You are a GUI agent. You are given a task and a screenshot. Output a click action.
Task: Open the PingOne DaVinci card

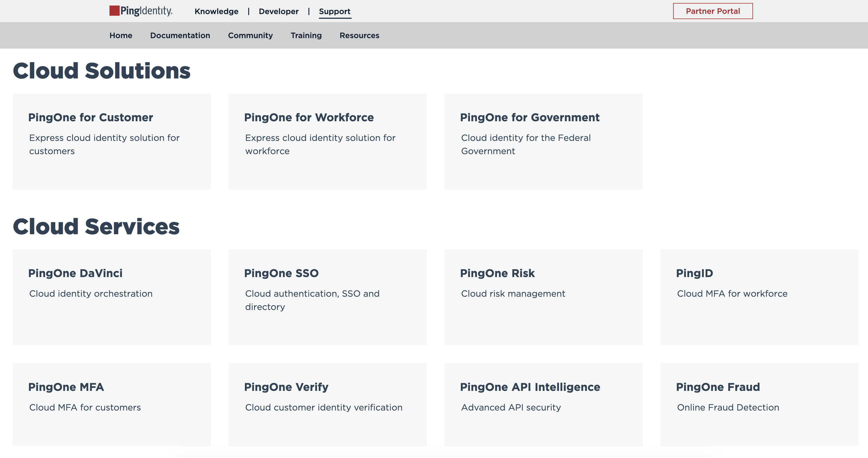click(x=111, y=297)
